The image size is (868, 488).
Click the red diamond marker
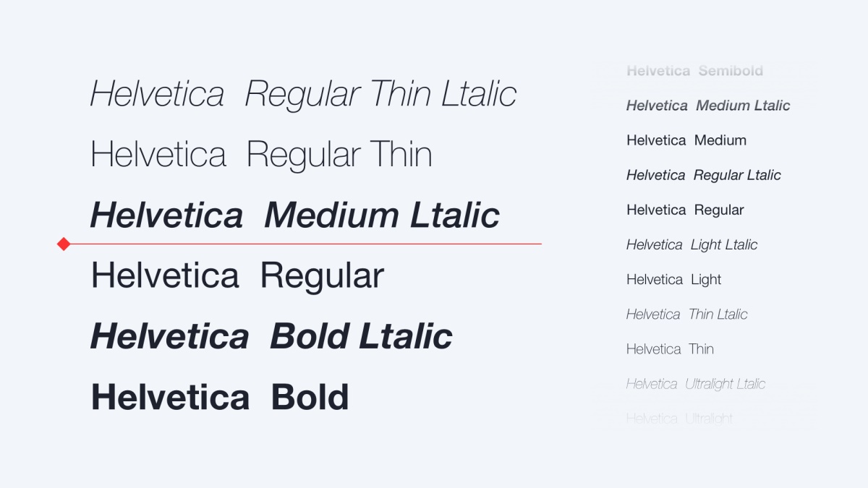point(64,244)
